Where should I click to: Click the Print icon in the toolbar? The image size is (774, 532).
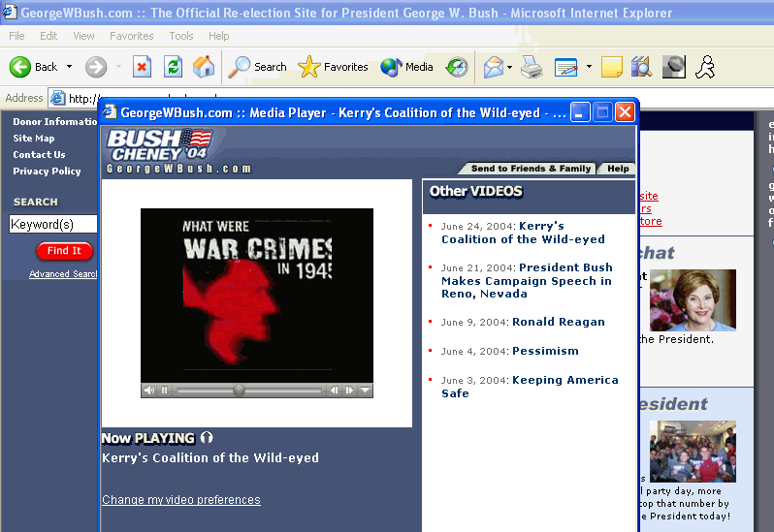point(532,67)
